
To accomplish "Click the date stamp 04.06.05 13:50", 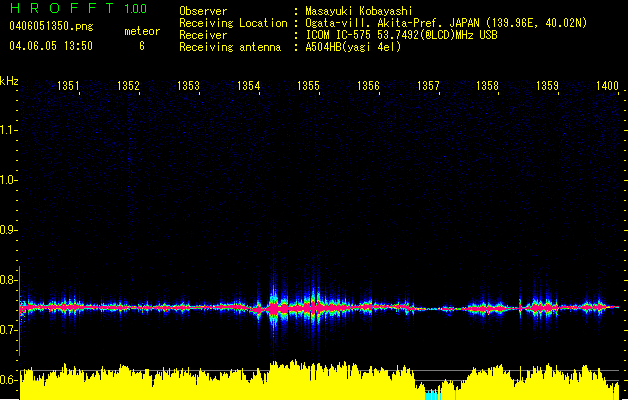I will point(51,46).
